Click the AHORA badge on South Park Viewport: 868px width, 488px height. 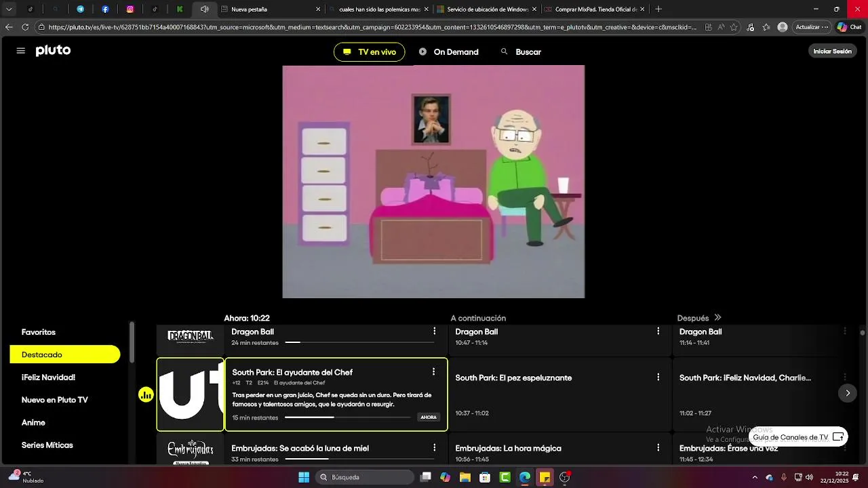pyautogui.click(x=429, y=418)
